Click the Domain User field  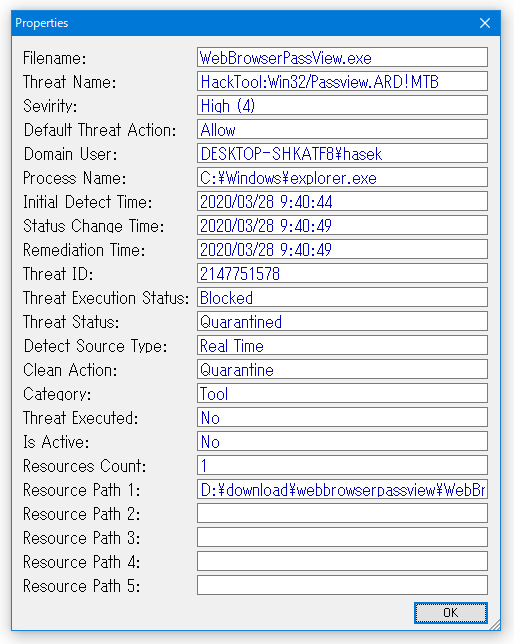[342, 153]
